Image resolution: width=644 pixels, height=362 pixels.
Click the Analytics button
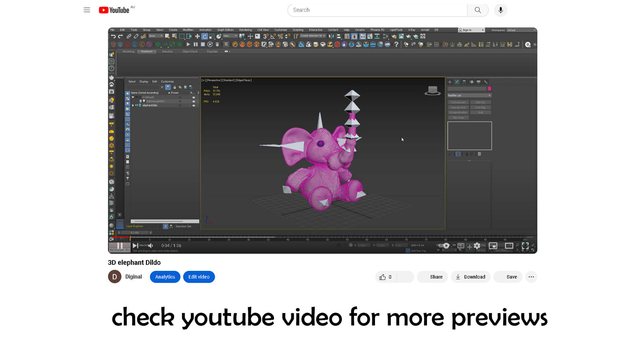(165, 277)
